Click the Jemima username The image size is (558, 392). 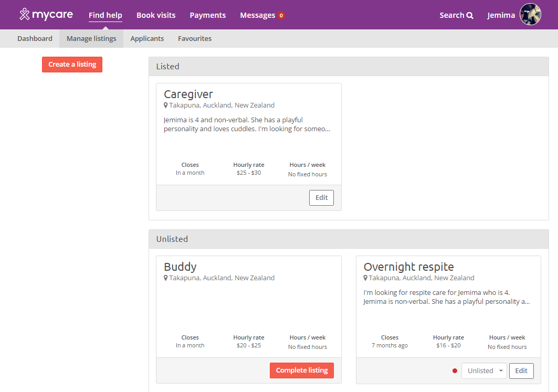coord(501,15)
